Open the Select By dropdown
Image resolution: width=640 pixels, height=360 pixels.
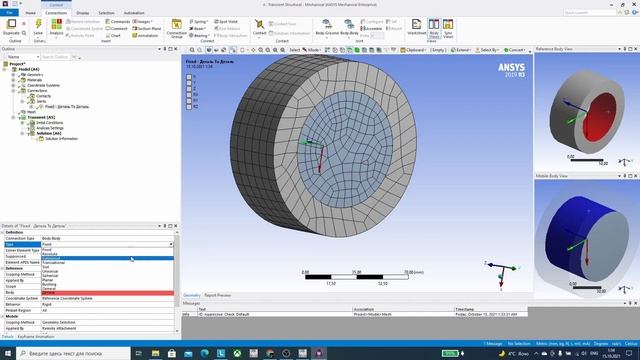pos(487,50)
